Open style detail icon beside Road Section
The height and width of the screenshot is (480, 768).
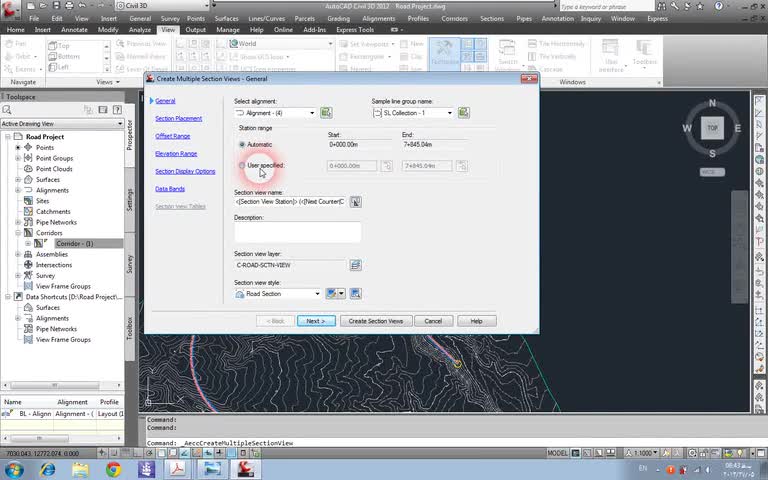pyautogui.click(x=356, y=293)
